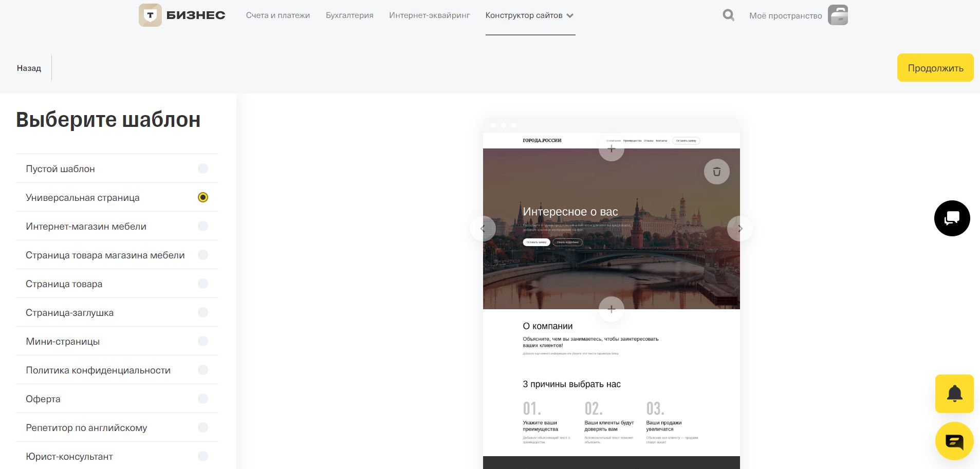
Task: Click the Страница-заглушка list label
Action: coord(69,313)
